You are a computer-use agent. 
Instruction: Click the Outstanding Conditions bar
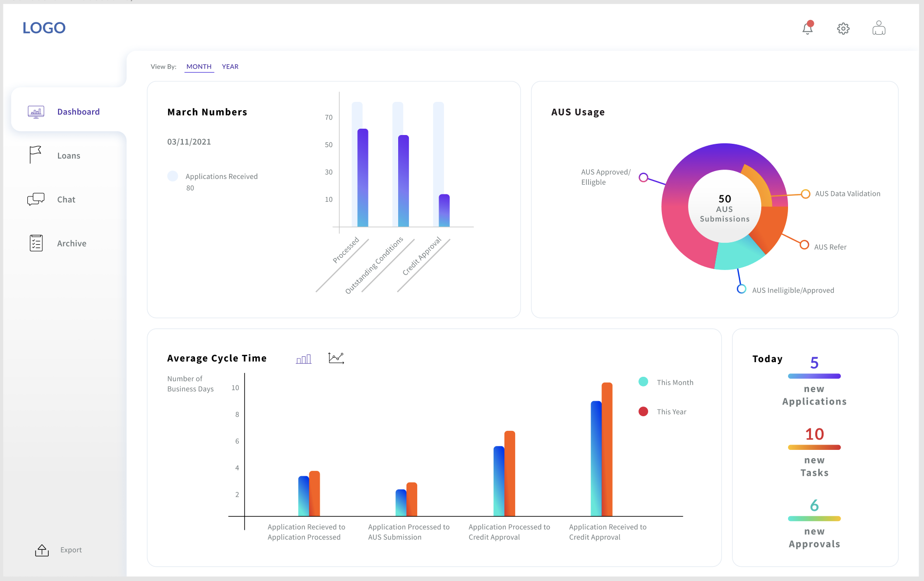404,181
